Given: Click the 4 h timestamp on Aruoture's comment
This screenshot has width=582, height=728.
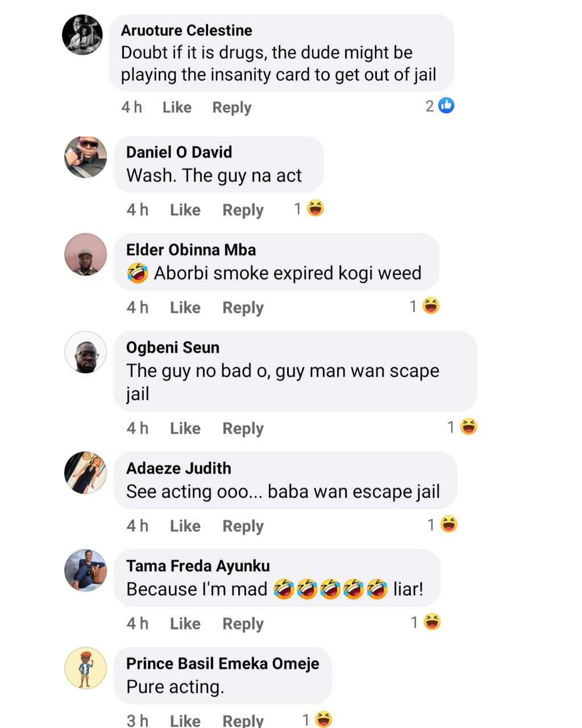Looking at the screenshot, I should pos(131,107).
